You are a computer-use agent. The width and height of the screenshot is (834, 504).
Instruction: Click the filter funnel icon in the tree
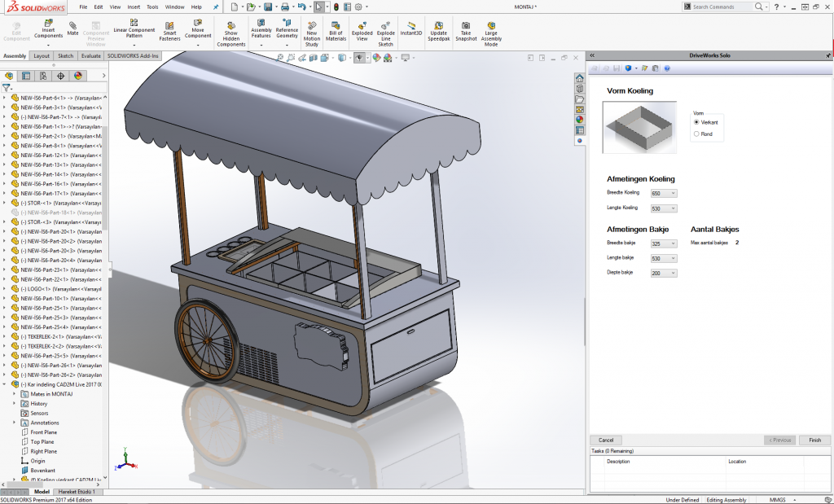[6, 88]
